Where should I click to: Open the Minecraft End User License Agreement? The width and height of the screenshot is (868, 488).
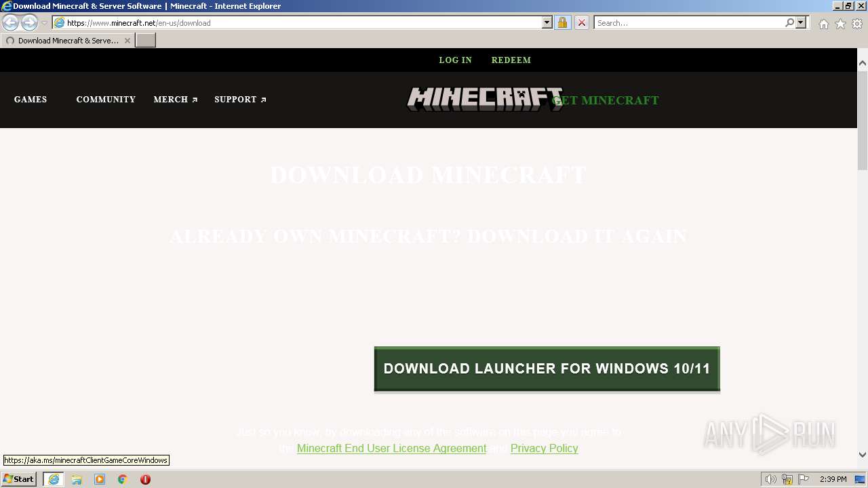(391, 449)
